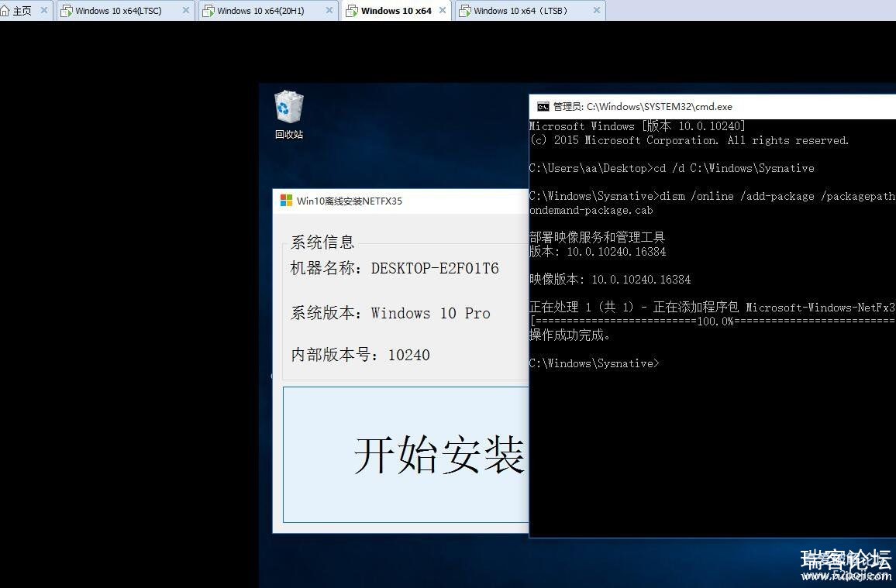Click the home icon on 主页 tab
Image resolution: width=896 pixels, height=588 pixels.
5,11
